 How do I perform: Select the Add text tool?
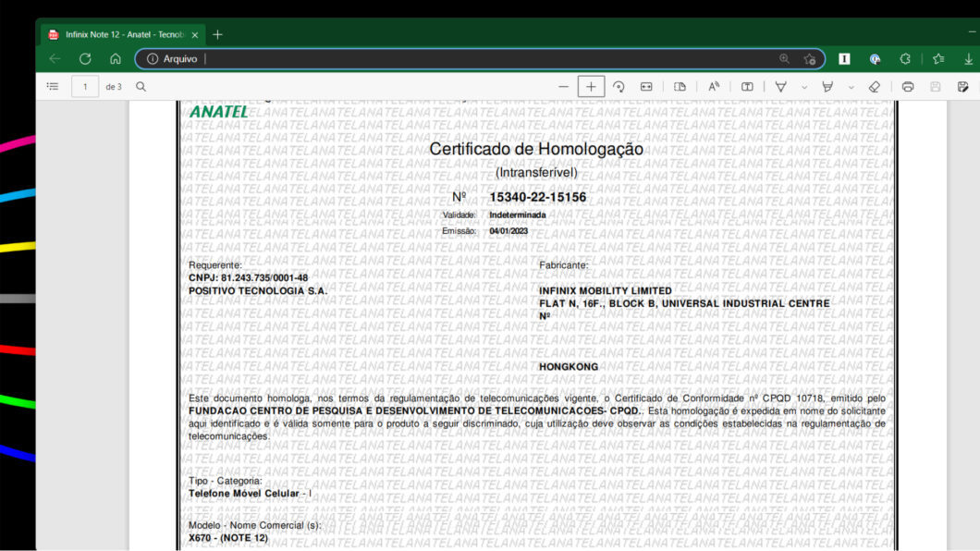(747, 87)
